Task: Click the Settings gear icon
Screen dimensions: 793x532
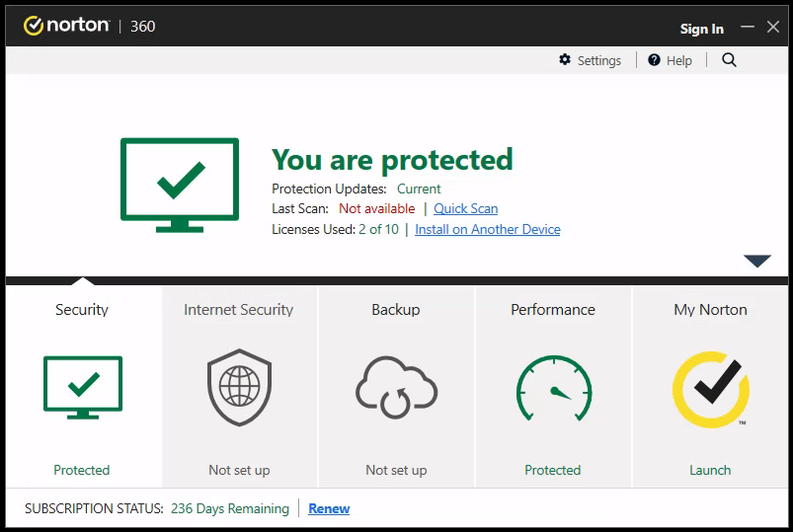Action: pos(565,59)
